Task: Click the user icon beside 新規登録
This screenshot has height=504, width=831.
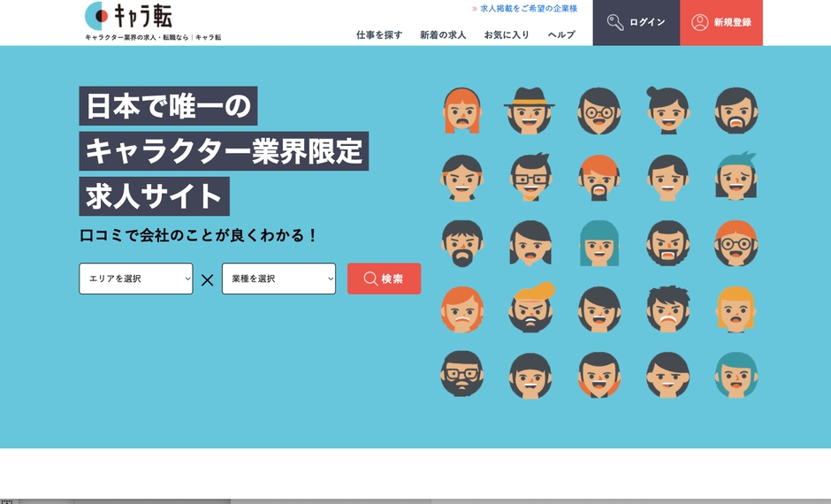Action: point(699,22)
